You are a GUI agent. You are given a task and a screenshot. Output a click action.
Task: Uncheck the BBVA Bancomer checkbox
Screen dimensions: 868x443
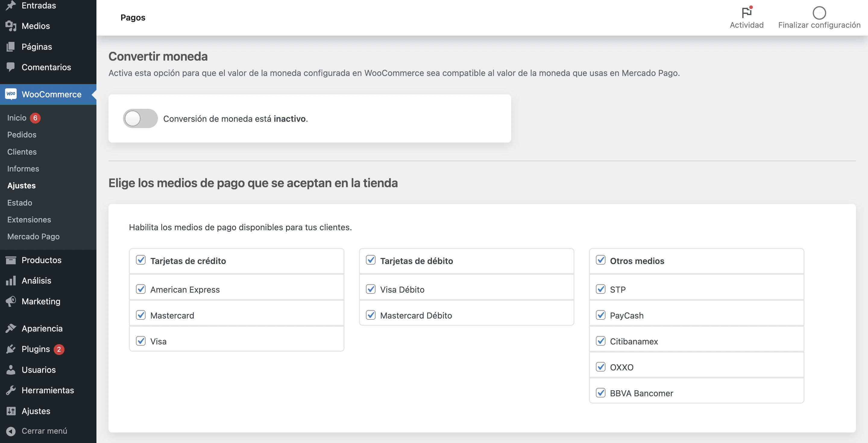click(x=600, y=393)
